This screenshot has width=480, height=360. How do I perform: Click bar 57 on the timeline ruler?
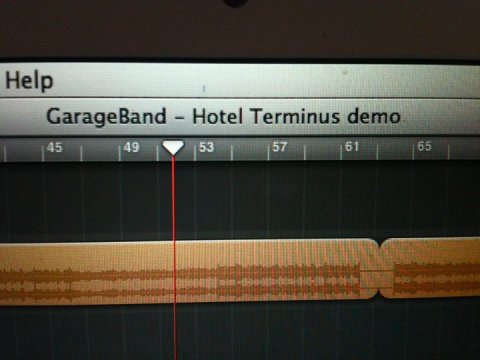(x=279, y=147)
